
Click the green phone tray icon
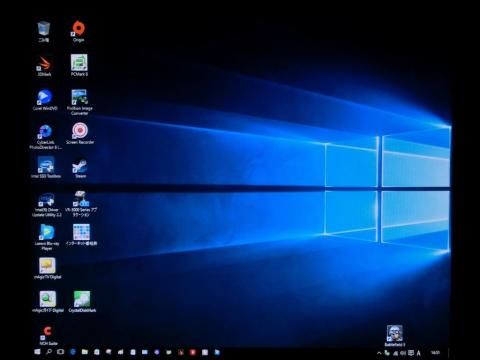[387, 353]
